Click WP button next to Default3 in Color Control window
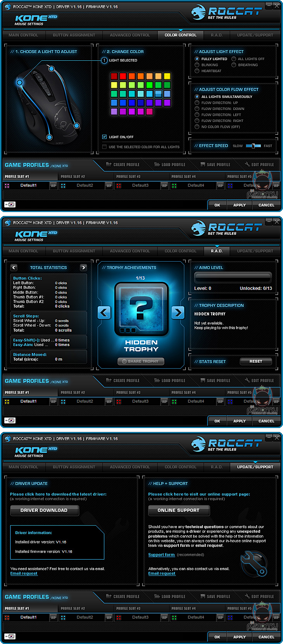 [x=165, y=185]
